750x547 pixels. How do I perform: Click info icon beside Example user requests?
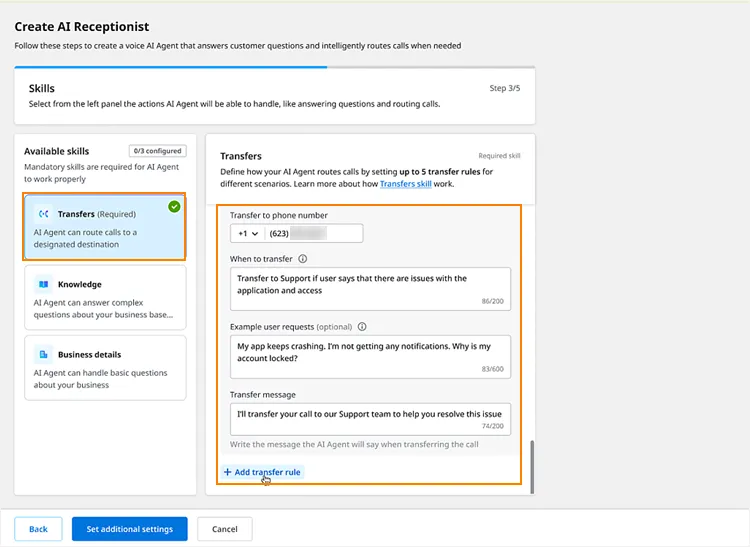[362, 327]
